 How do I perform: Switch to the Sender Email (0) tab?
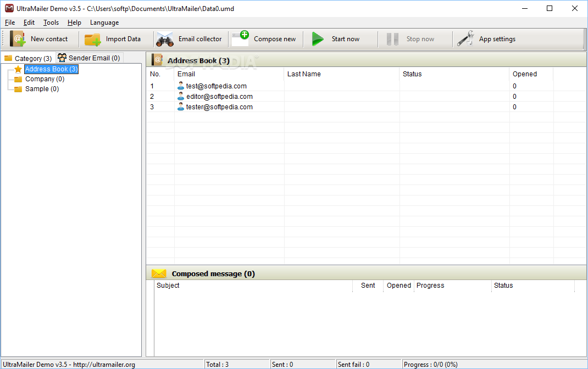89,58
